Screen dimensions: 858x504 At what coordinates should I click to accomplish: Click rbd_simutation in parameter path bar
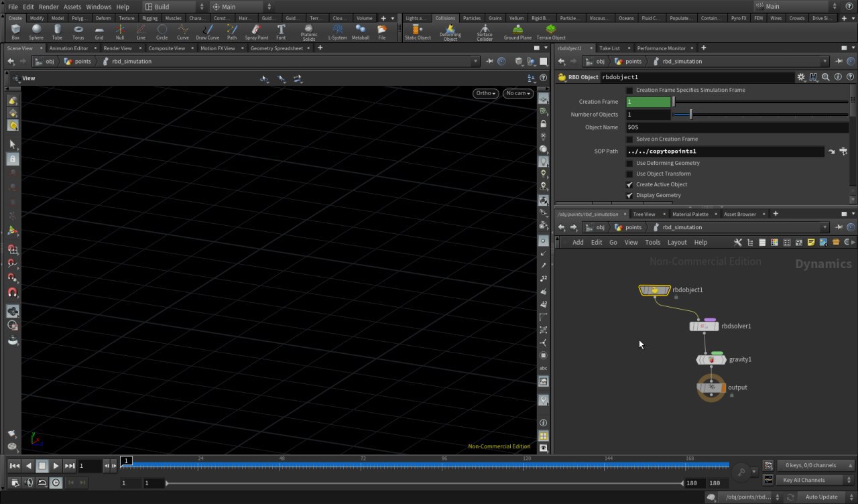point(682,62)
